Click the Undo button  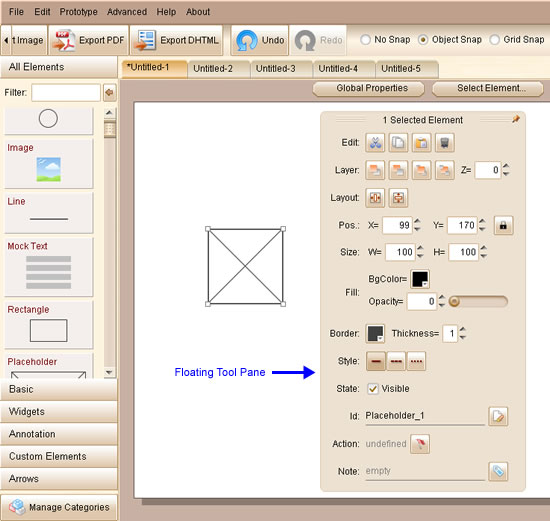260,40
